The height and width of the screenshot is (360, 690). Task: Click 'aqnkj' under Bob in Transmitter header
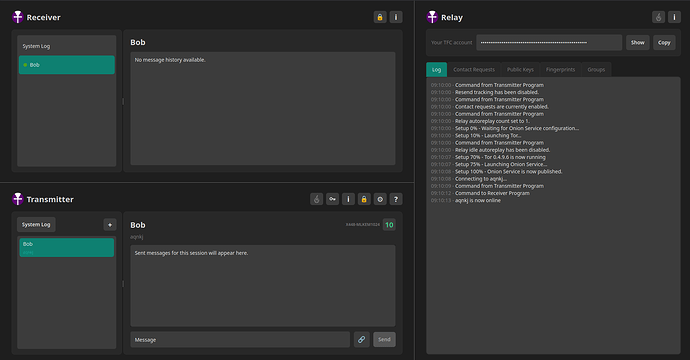pyautogui.click(x=136, y=237)
